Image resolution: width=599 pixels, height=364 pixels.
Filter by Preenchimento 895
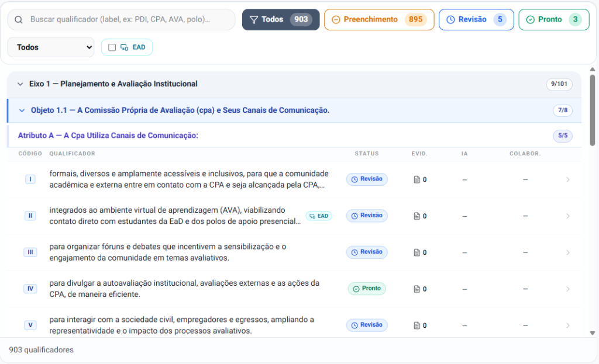pos(379,19)
